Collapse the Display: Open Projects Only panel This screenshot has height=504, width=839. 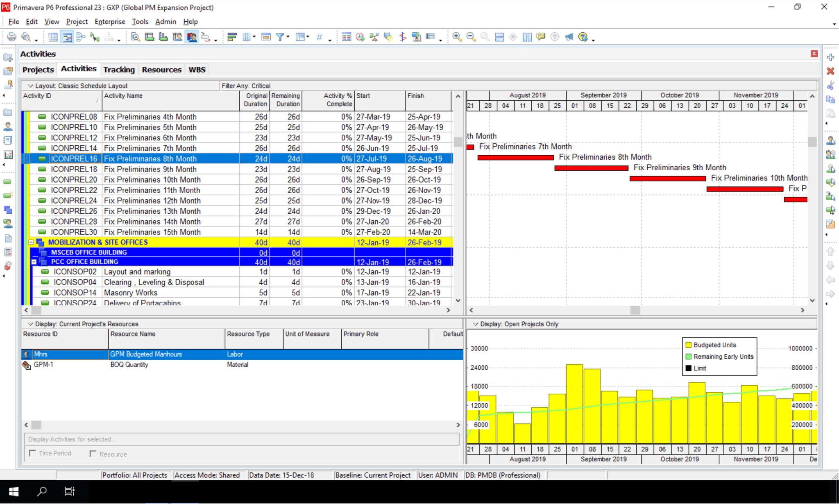pos(476,324)
